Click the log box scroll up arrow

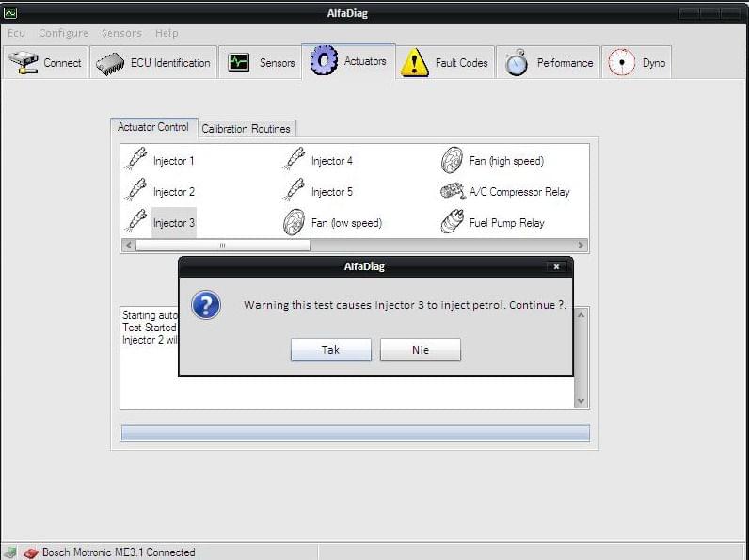coord(581,315)
